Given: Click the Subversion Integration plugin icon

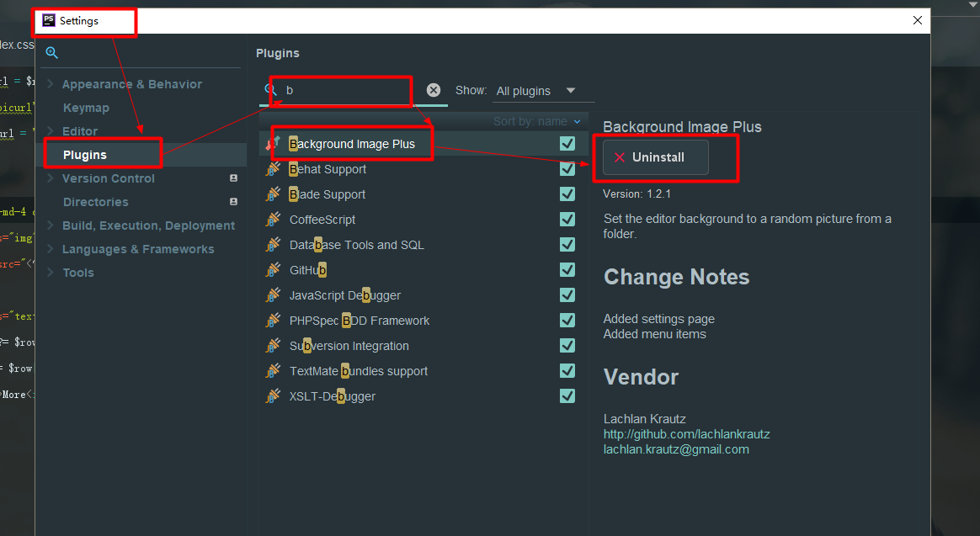Looking at the screenshot, I should point(273,346).
